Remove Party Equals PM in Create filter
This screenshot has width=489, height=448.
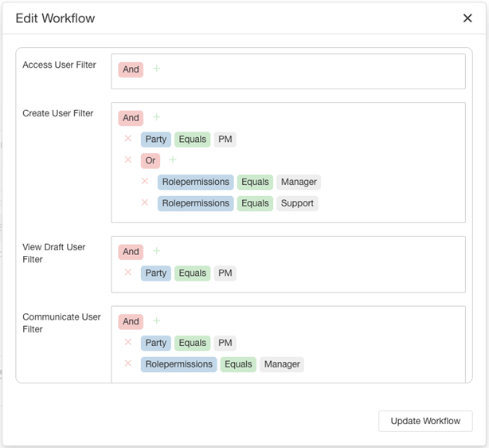tap(128, 138)
